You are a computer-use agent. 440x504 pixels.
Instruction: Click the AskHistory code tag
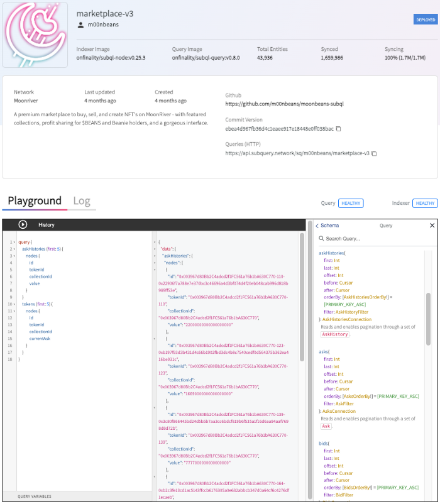coord(335,334)
